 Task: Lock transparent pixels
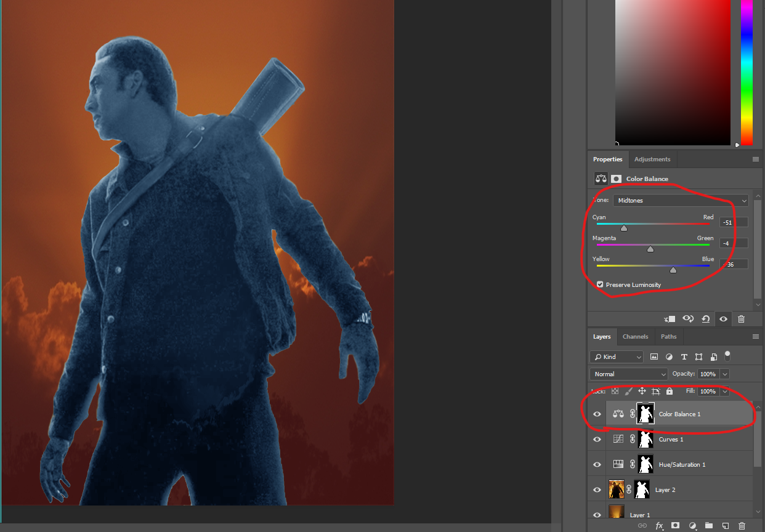616,391
